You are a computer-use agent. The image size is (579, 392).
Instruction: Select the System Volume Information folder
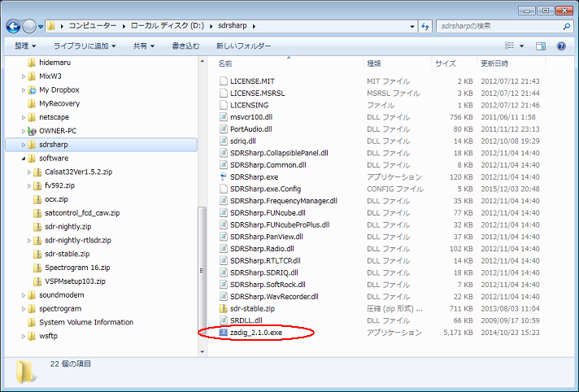click(x=86, y=322)
